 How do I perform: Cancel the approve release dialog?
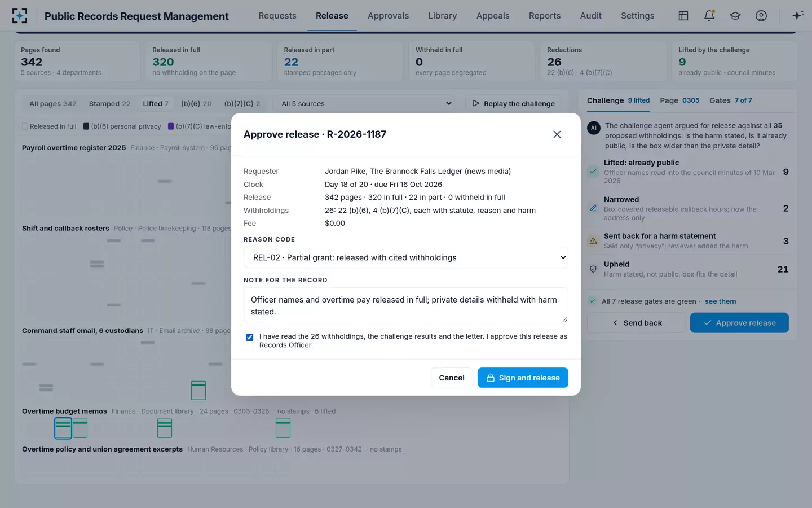point(452,378)
